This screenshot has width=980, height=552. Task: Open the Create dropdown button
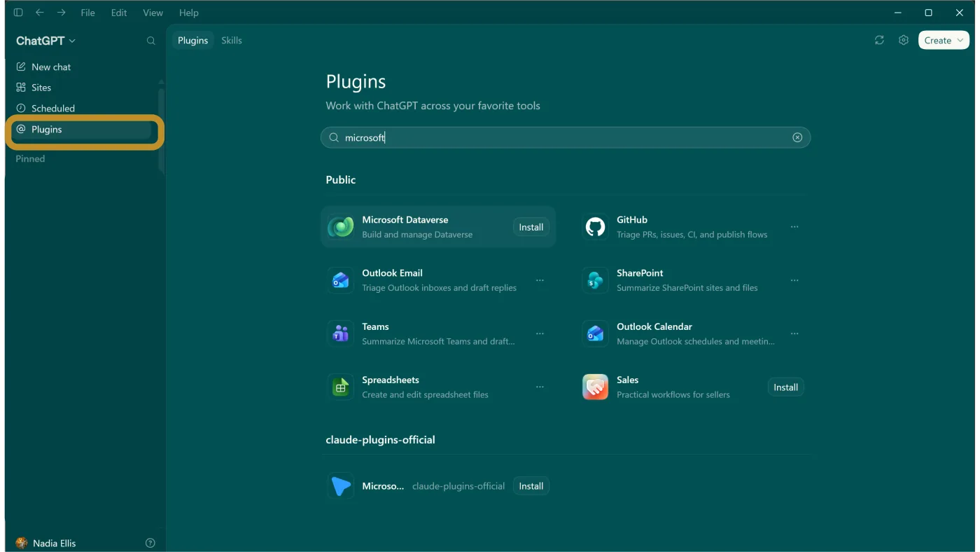click(944, 41)
